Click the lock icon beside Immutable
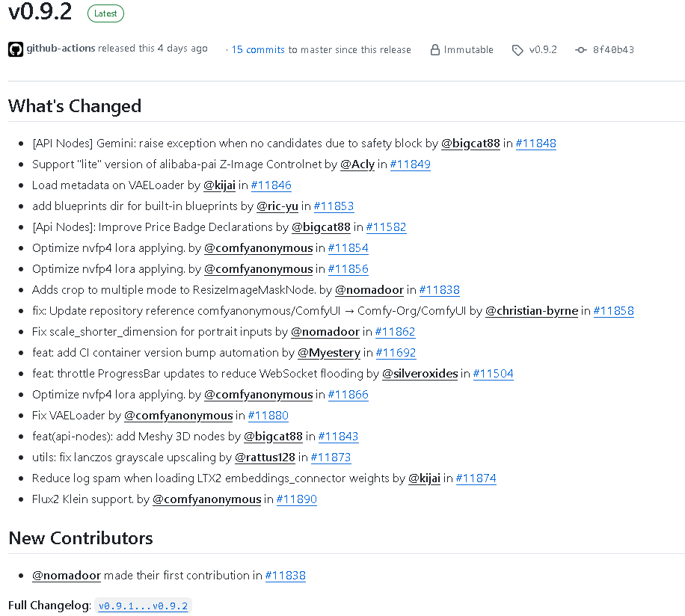 (435, 49)
